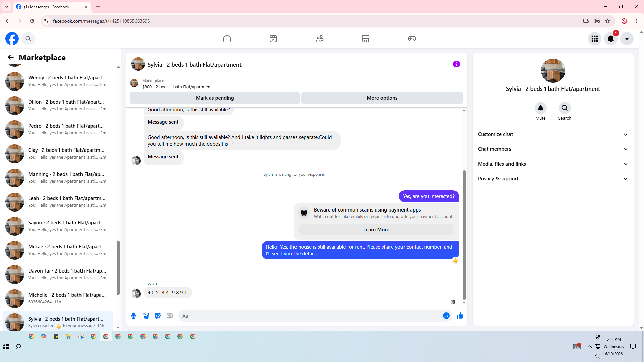This screenshot has width=644, height=362.
Task: Click the scam warning shield icon
Action: [304, 213]
